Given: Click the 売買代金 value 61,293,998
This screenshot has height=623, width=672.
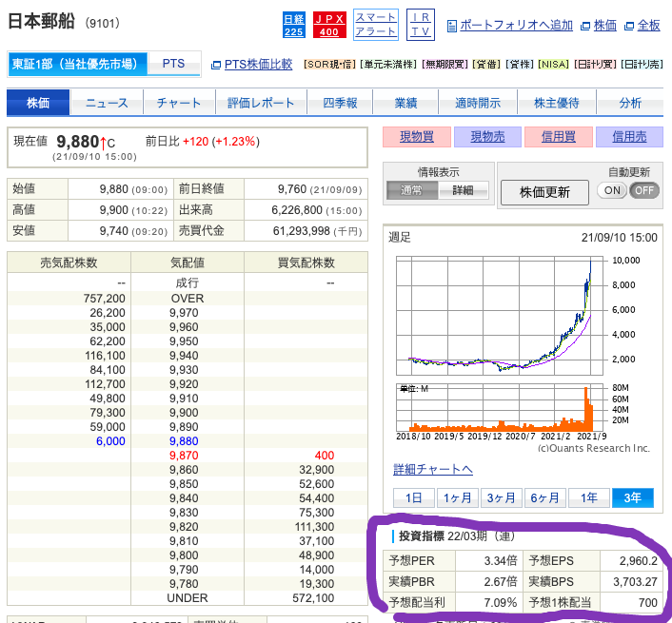Looking at the screenshot, I should click(x=302, y=231).
